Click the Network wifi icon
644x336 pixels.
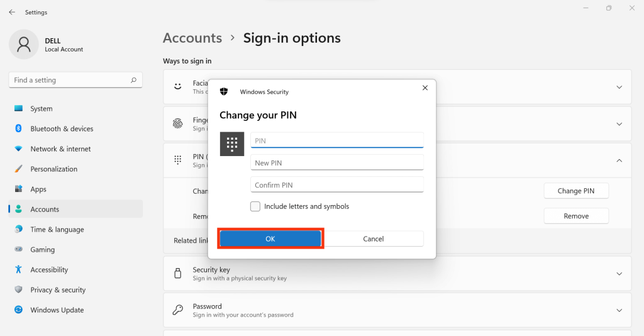click(18, 148)
